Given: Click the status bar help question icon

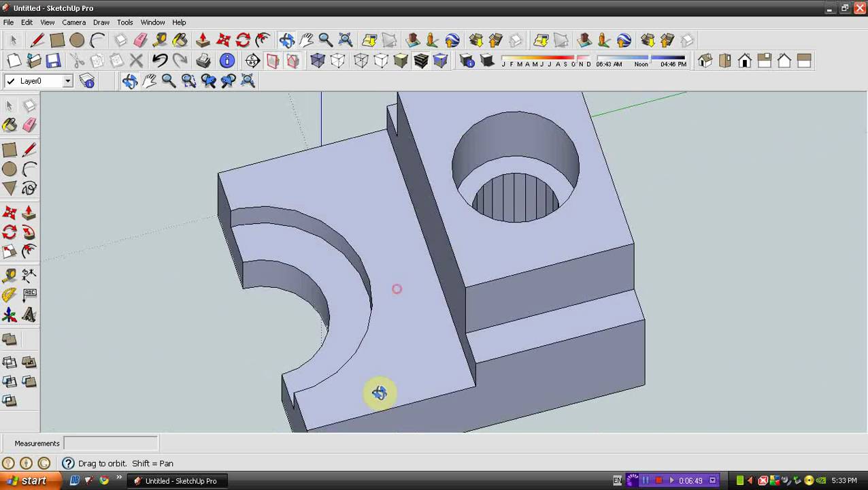Looking at the screenshot, I should tap(67, 463).
